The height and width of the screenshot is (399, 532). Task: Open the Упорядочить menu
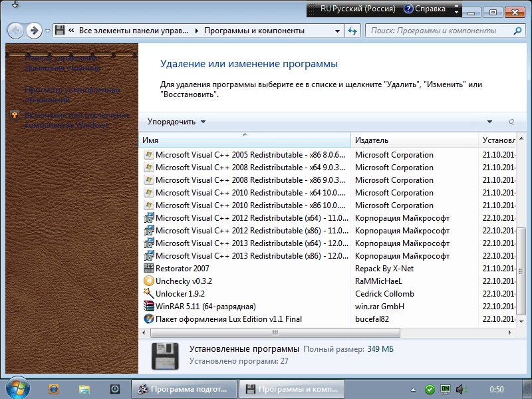point(176,122)
